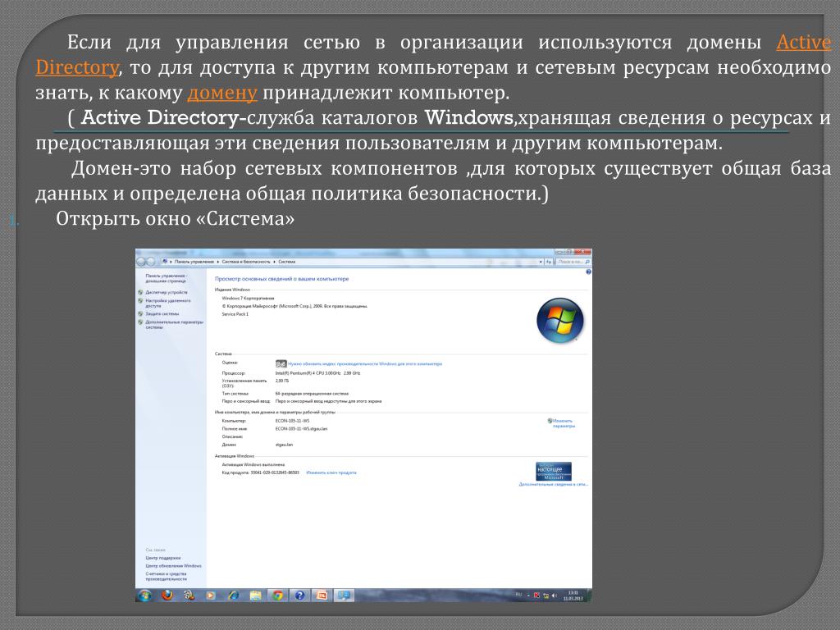Open 'Центр поддержки' sidebar link
The image size is (840, 630).
pos(163,558)
